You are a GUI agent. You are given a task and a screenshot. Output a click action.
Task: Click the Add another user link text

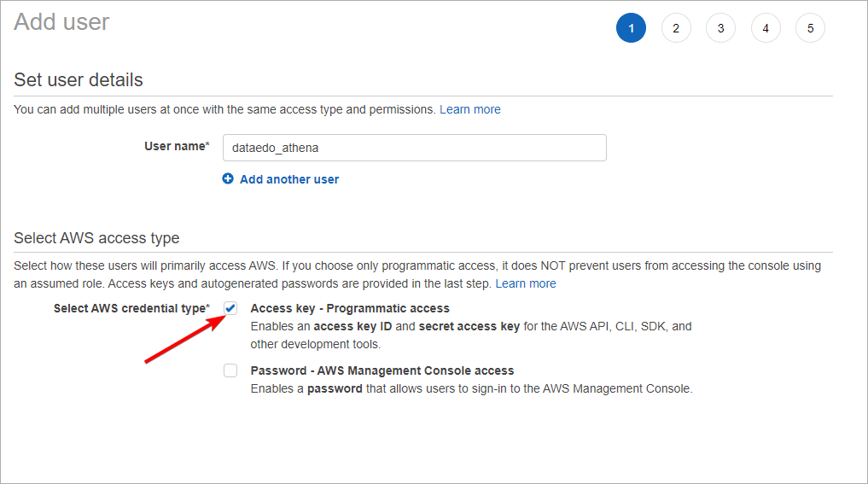289,179
